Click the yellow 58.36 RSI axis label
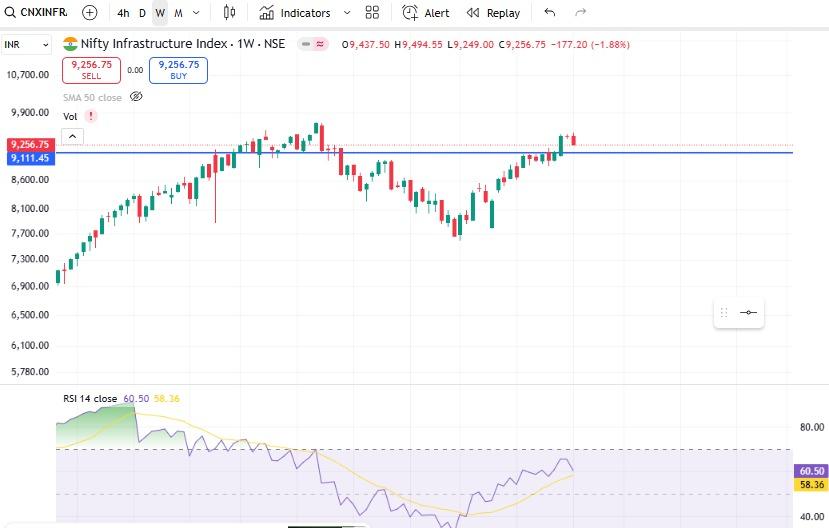The width and height of the screenshot is (829, 528). click(812, 484)
